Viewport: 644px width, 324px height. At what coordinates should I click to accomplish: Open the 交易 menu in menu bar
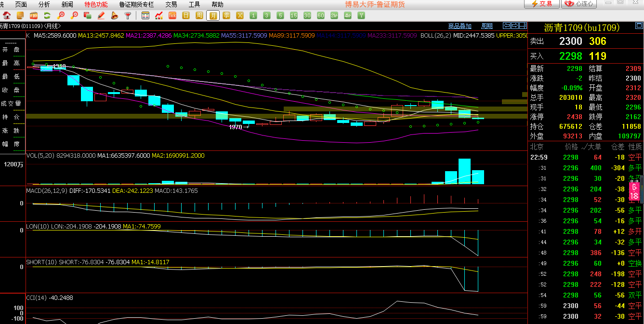pos(171,4)
